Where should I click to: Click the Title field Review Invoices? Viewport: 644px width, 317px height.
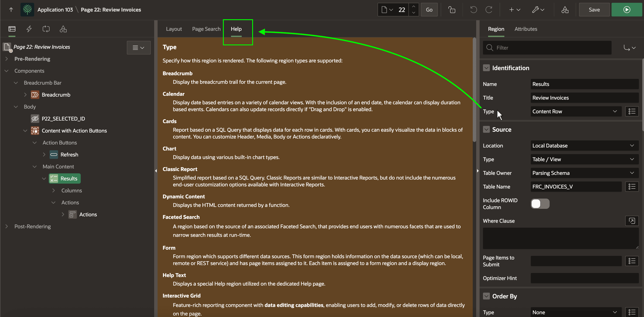(x=584, y=98)
